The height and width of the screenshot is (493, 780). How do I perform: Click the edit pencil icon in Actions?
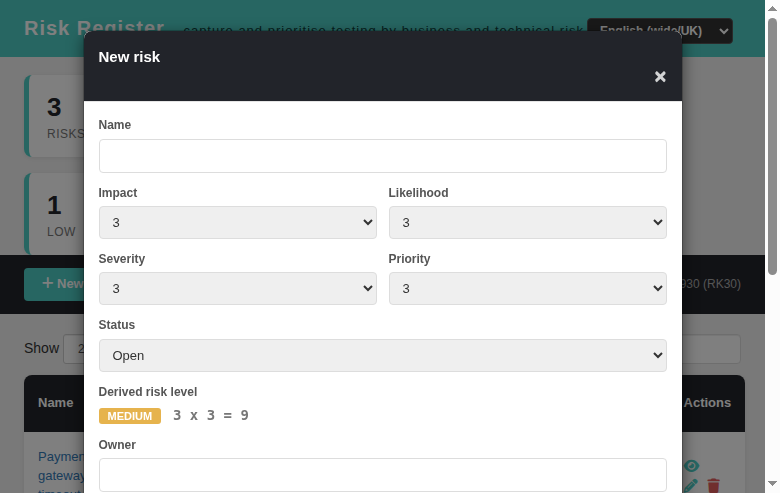[690, 486]
